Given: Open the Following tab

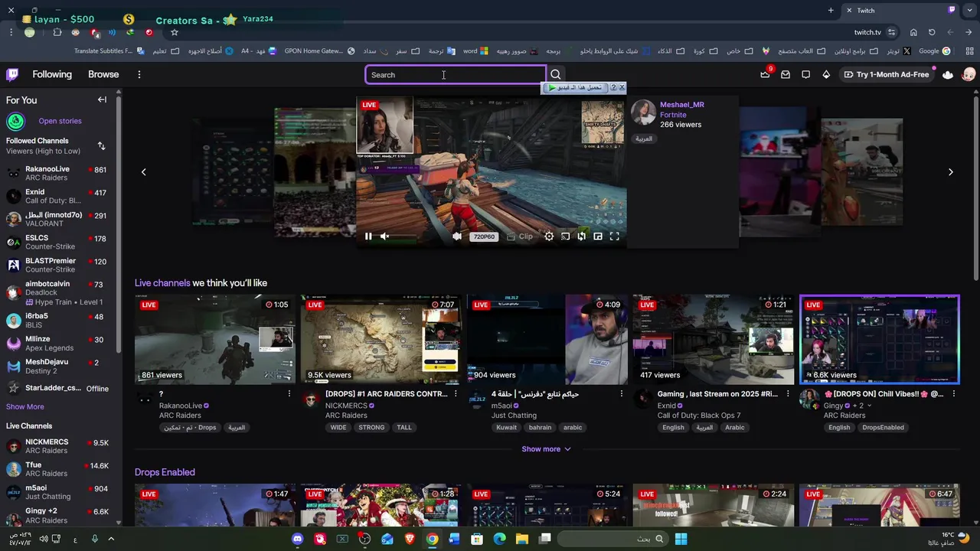Looking at the screenshot, I should [x=52, y=74].
